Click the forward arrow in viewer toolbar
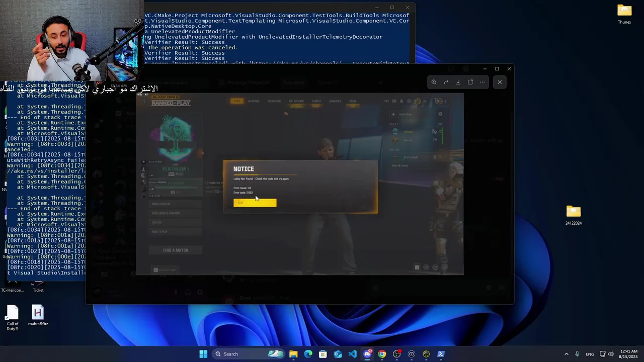Viewport: 644px width, 362px height. [x=446, y=82]
